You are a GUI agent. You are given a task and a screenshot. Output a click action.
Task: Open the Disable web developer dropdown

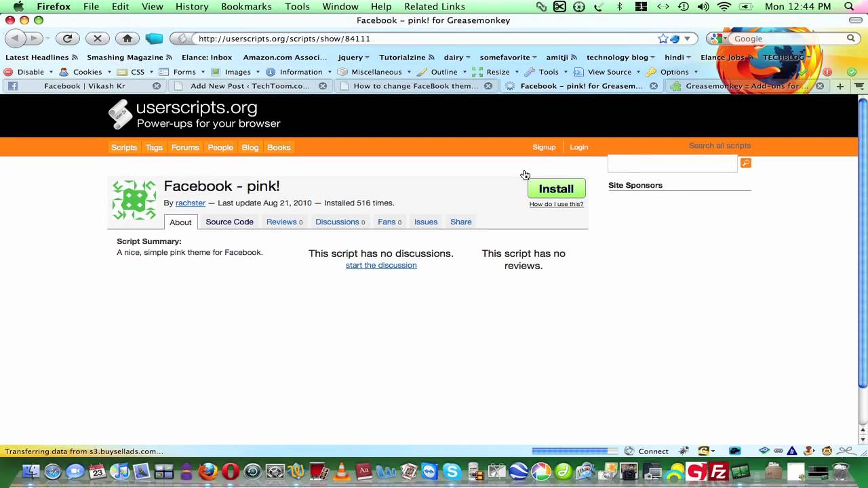tap(30, 72)
